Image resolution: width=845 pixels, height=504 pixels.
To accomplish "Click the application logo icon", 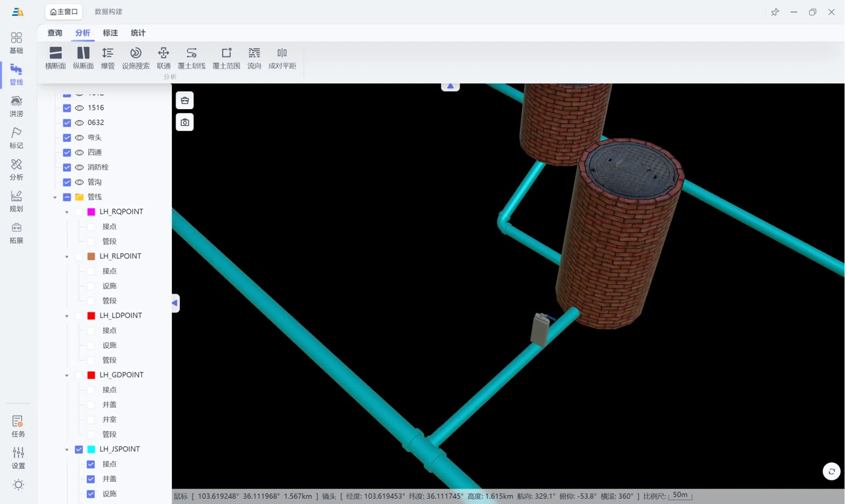I will point(18,12).
